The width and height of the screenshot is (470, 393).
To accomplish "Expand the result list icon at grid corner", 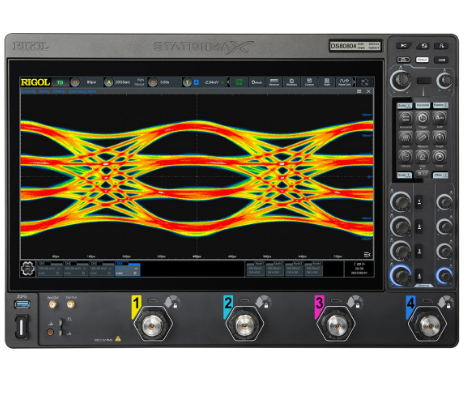I will tap(367, 255).
